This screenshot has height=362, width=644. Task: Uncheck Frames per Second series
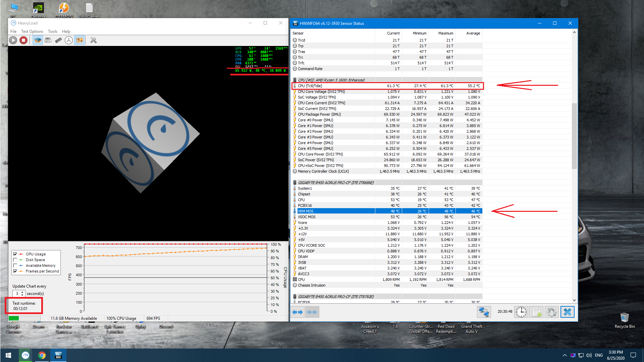15,271
